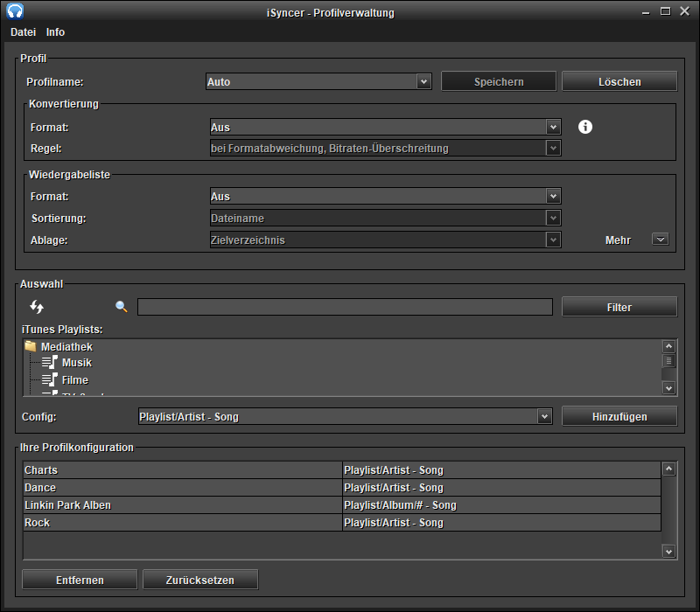Click the Filme playlist icon
The width and height of the screenshot is (700, 612).
[50, 379]
